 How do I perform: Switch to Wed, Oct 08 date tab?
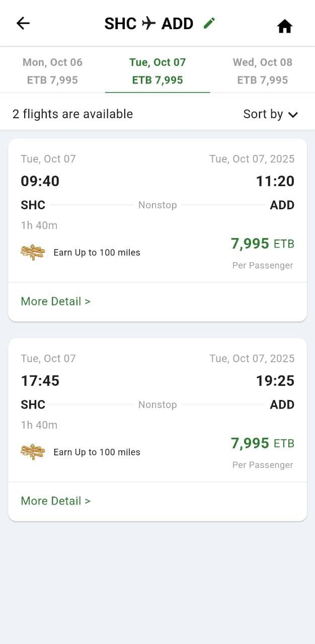tap(263, 71)
